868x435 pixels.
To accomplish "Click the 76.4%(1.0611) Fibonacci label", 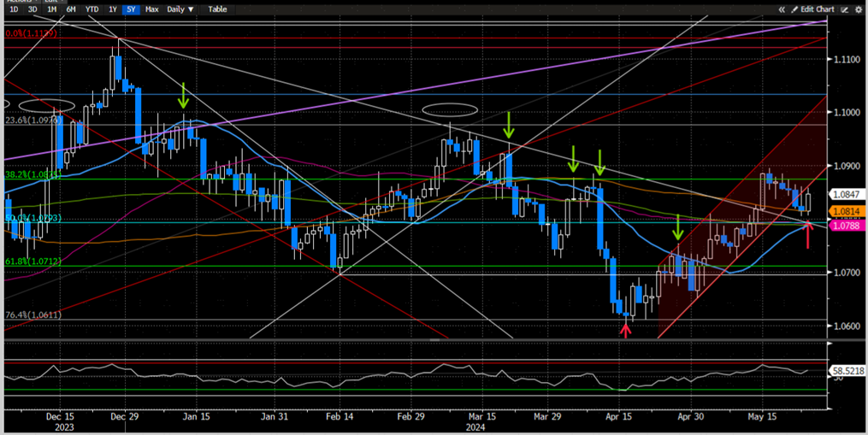I will [x=33, y=314].
